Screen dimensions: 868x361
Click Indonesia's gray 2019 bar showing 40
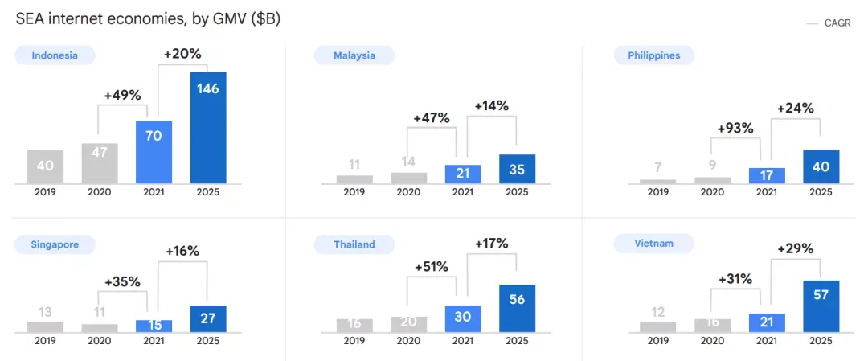(45, 166)
